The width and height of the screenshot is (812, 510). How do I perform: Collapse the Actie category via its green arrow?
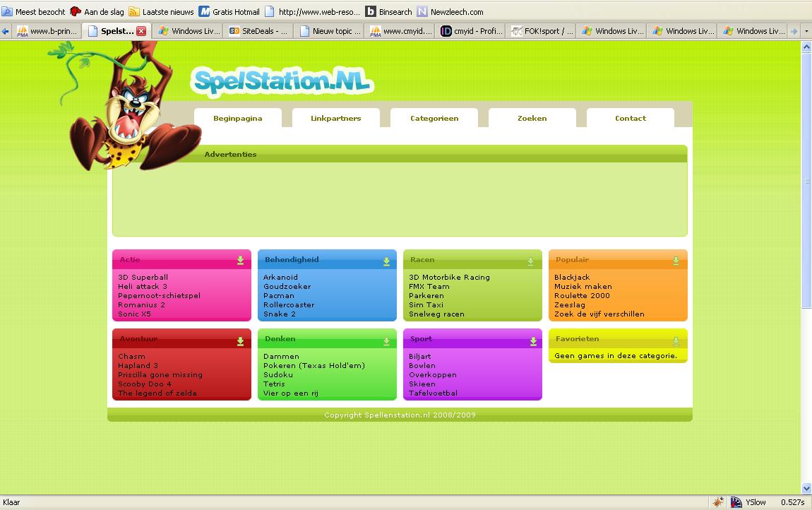point(240,260)
